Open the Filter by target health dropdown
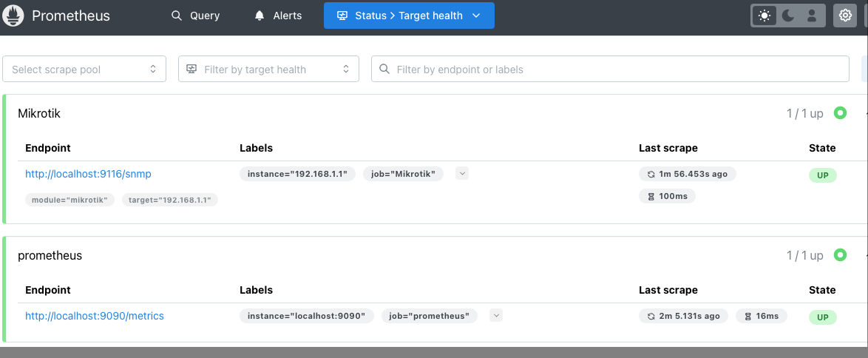 pyautogui.click(x=268, y=70)
